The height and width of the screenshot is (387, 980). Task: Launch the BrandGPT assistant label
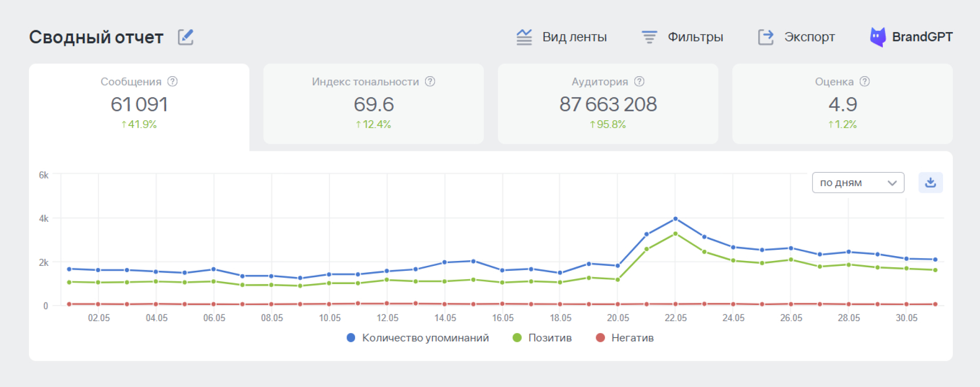(x=922, y=37)
